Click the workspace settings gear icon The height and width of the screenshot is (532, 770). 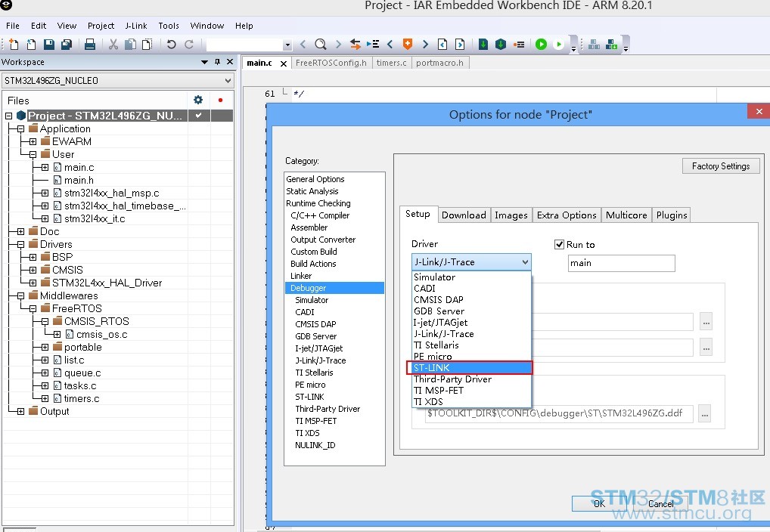tap(198, 100)
